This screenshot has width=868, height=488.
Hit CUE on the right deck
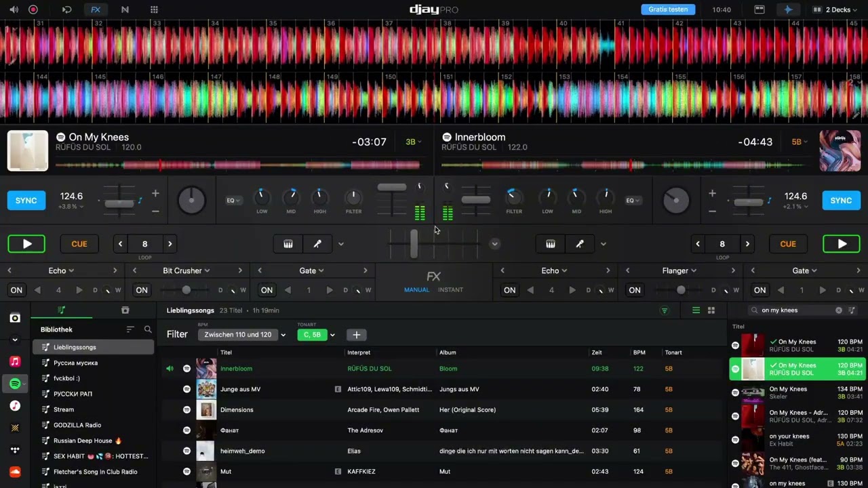(x=788, y=244)
